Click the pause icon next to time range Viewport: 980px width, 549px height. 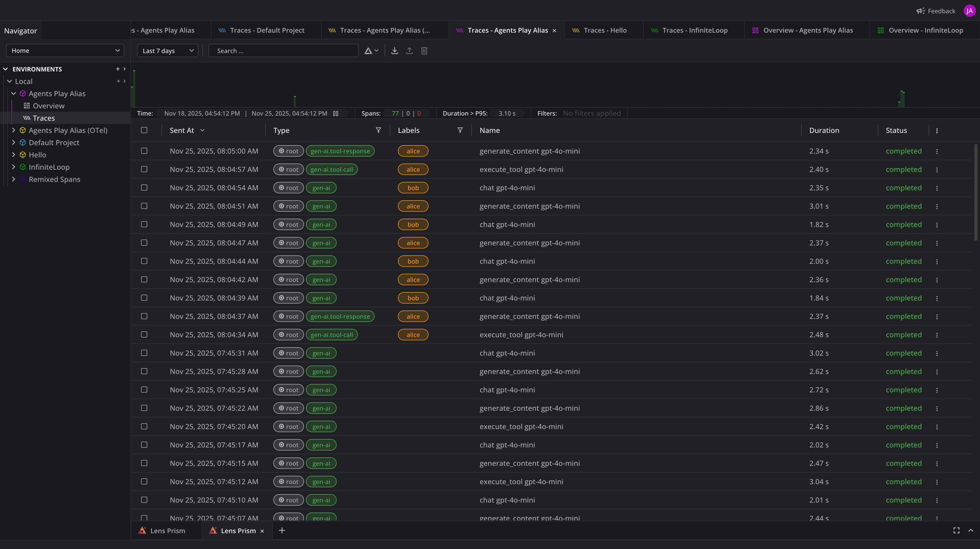(x=336, y=113)
